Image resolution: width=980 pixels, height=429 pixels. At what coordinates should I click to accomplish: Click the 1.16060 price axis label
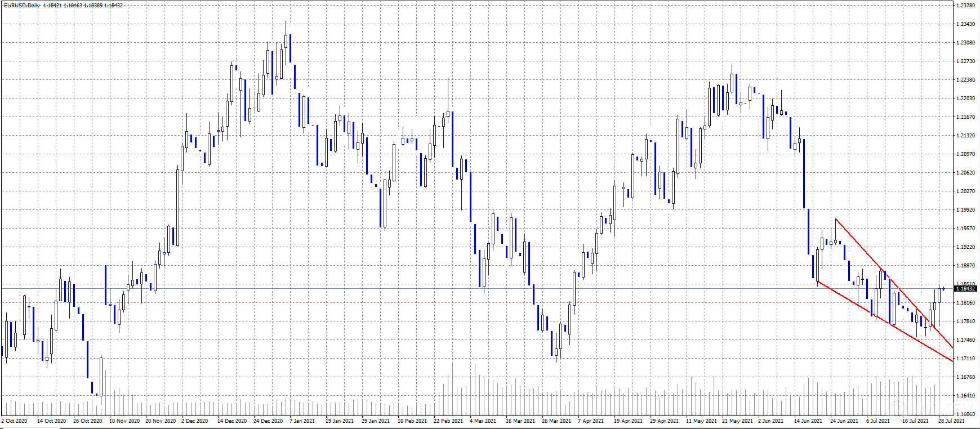pos(965,414)
